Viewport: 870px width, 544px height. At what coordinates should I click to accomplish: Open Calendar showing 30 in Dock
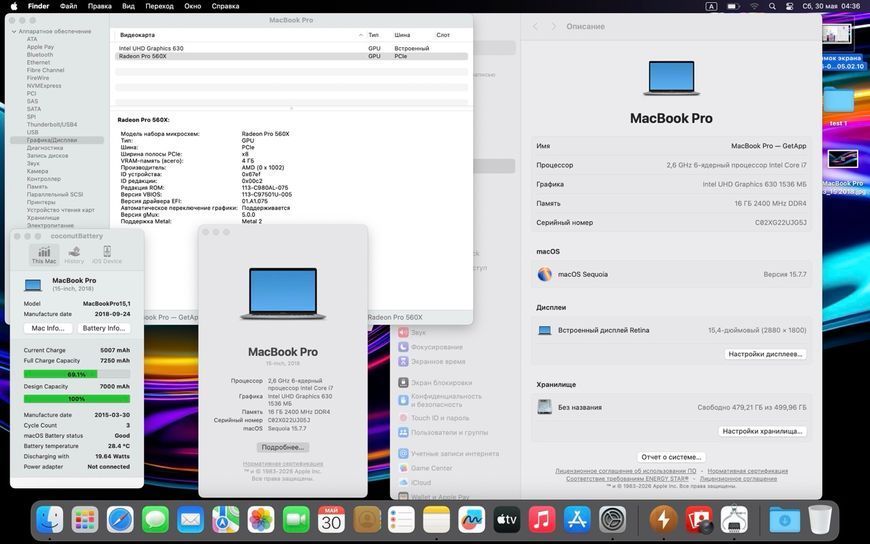pyautogui.click(x=331, y=520)
